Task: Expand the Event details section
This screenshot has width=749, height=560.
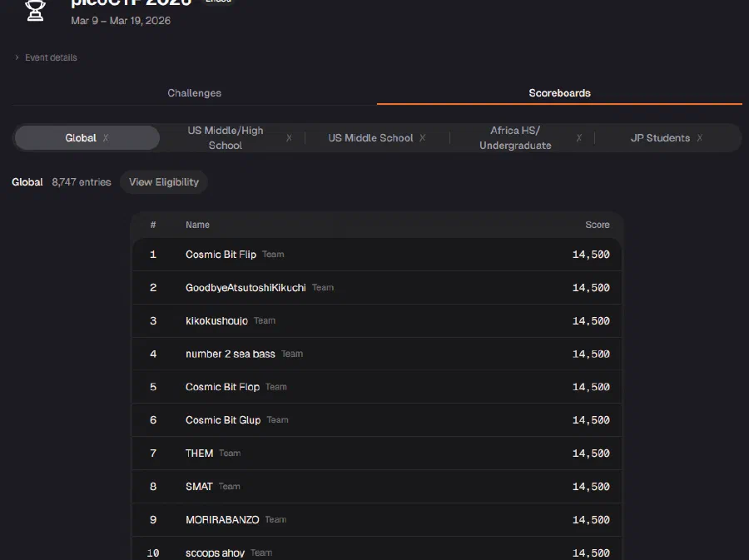Action: [46, 57]
